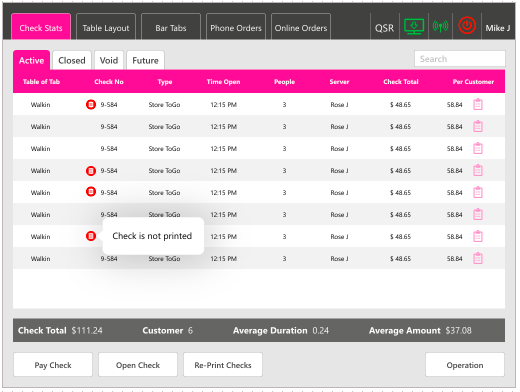Image resolution: width=520 pixels, height=392 pixels.
Task: Click into the Search field
Action: pos(460,59)
